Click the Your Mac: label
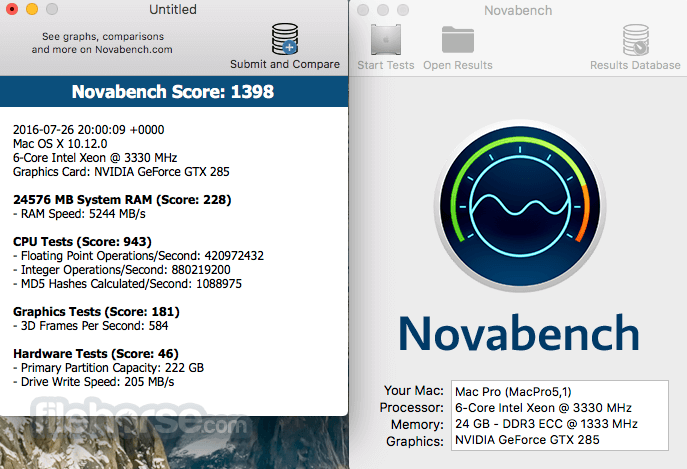This screenshot has height=469, width=687. click(414, 391)
